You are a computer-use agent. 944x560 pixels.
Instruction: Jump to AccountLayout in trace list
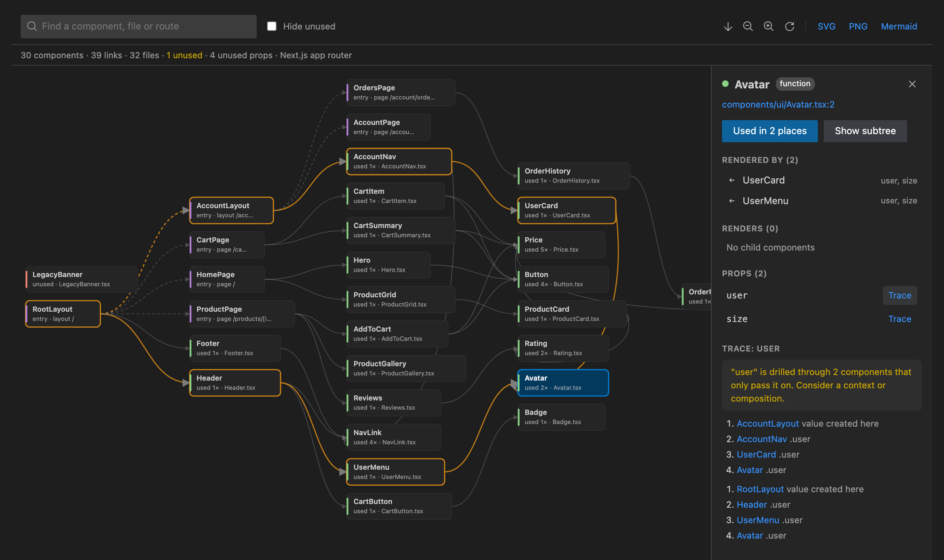tap(768, 423)
